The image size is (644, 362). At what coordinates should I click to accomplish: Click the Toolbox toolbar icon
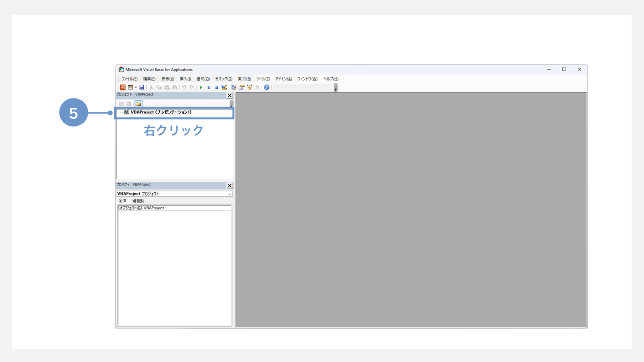pos(257,87)
